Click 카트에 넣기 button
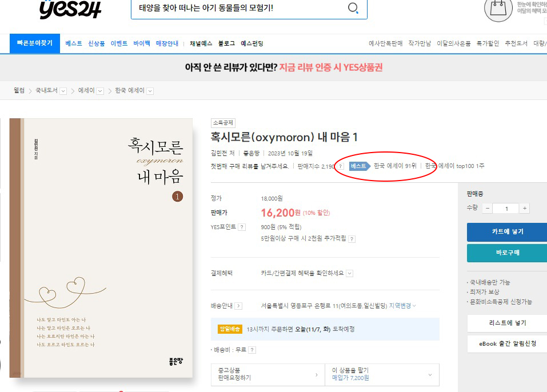The height and width of the screenshot is (392, 547). coord(507,232)
